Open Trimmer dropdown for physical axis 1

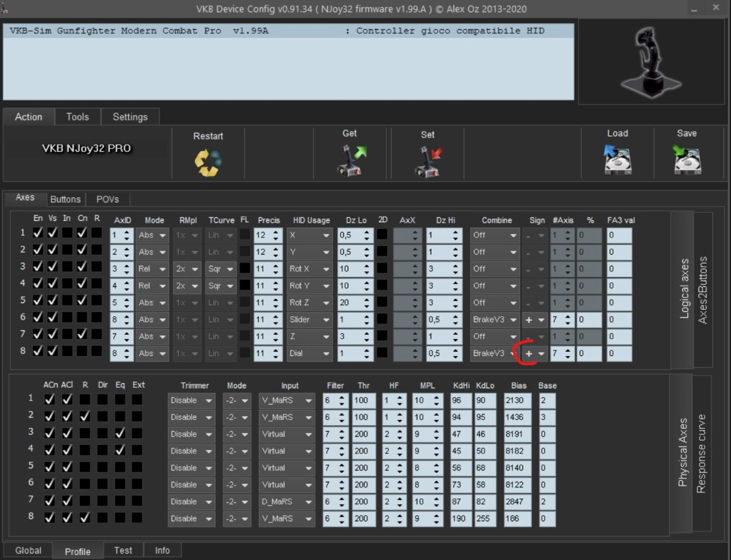point(191,401)
